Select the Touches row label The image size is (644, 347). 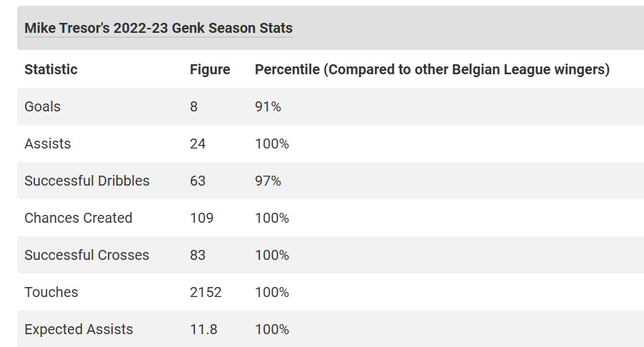(x=51, y=292)
